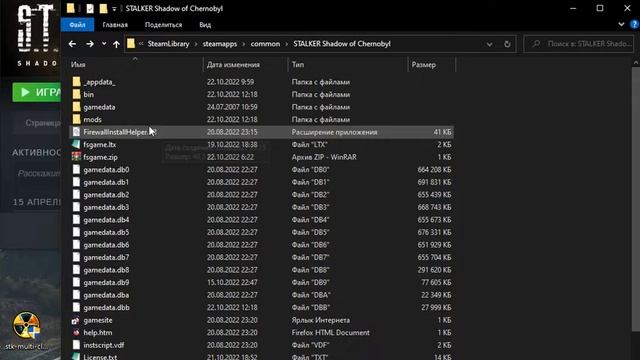Click the quick access new folder icon
The width and height of the screenshot is (640, 360).
(x=103, y=9)
